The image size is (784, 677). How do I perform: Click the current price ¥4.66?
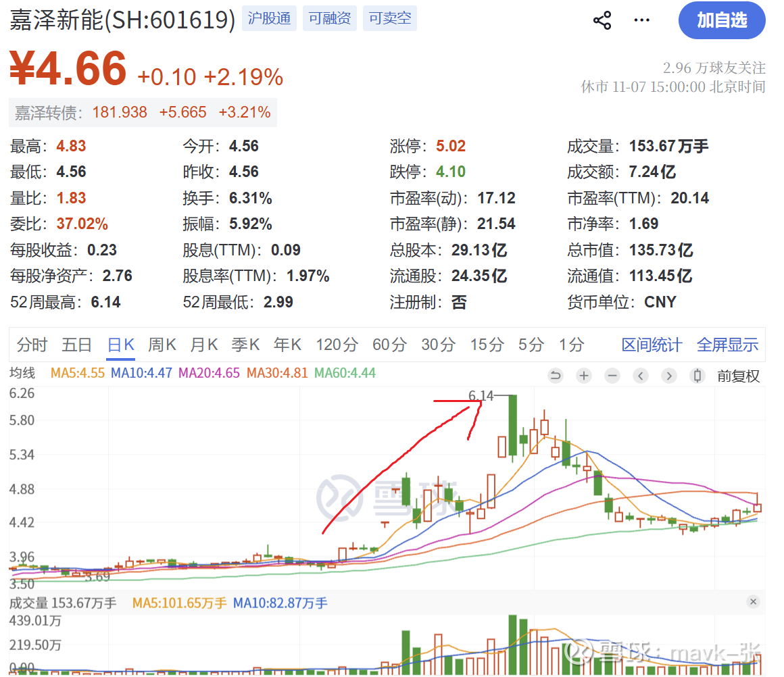coord(68,68)
